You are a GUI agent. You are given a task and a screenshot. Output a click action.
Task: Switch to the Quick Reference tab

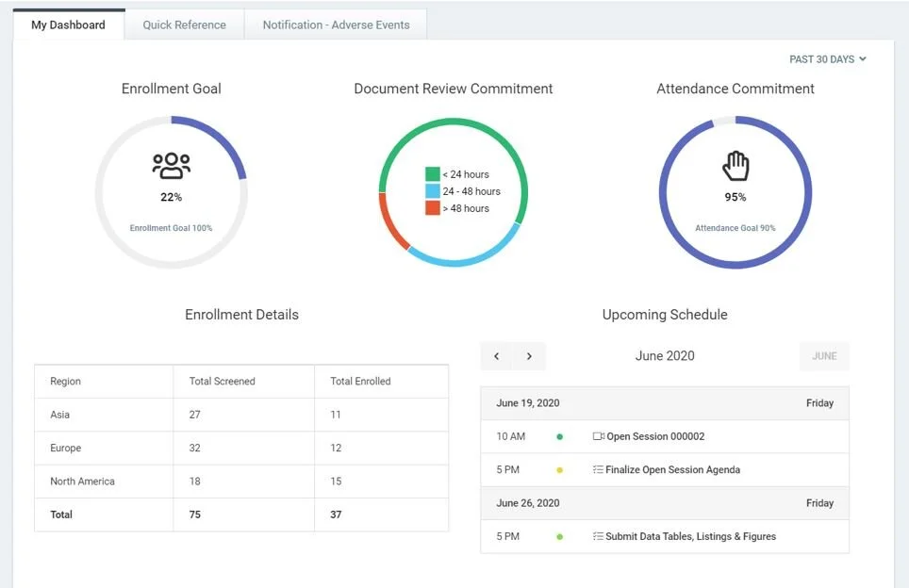[183, 24]
